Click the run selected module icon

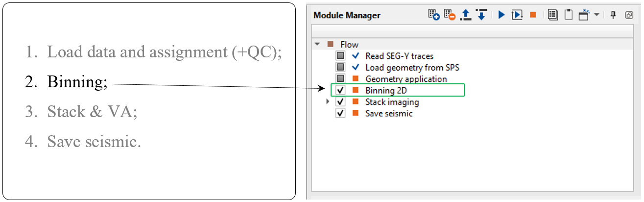point(517,15)
